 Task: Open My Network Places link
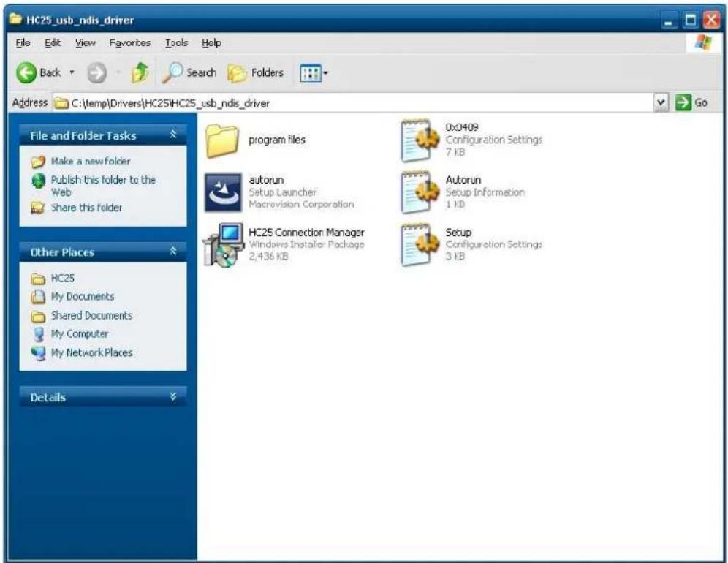pos(91,353)
